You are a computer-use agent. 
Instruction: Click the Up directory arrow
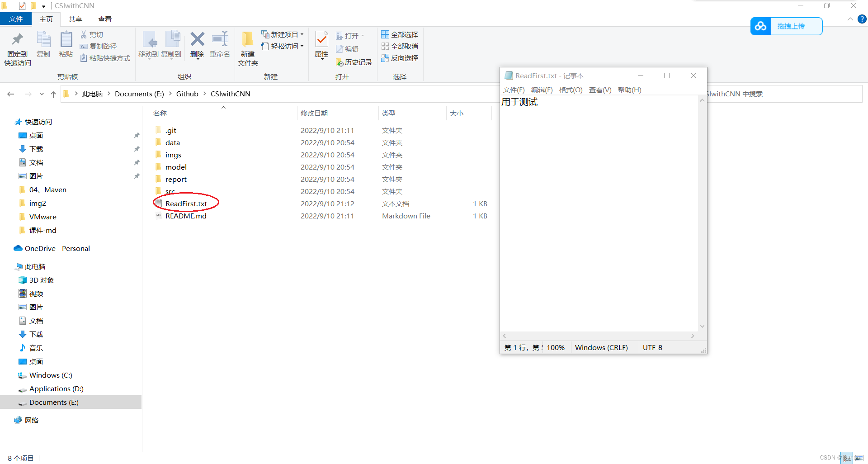pyautogui.click(x=53, y=94)
